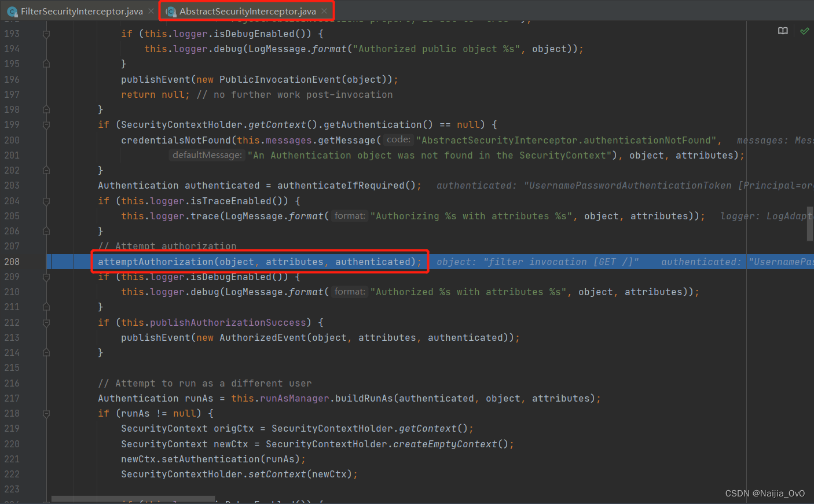Close the AbstractSecurityInterceptor.java tab

(x=324, y=11)
